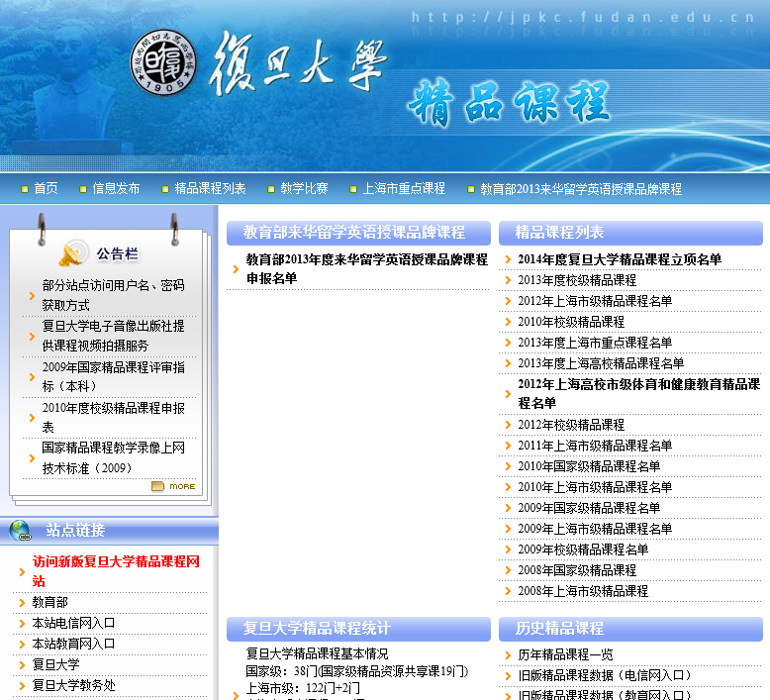Open 2009年国家精品课程评审指标（本科） notice
770x700 pixels.
click(114, 377)
